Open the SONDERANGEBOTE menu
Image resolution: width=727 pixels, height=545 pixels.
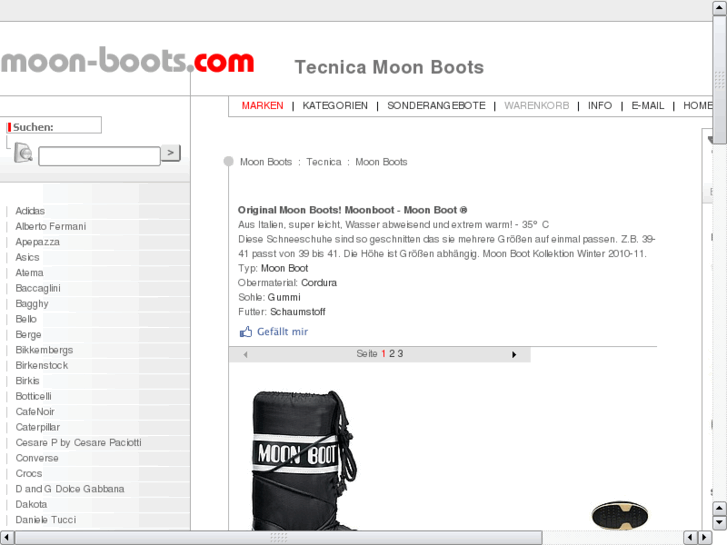pos(436,106)
